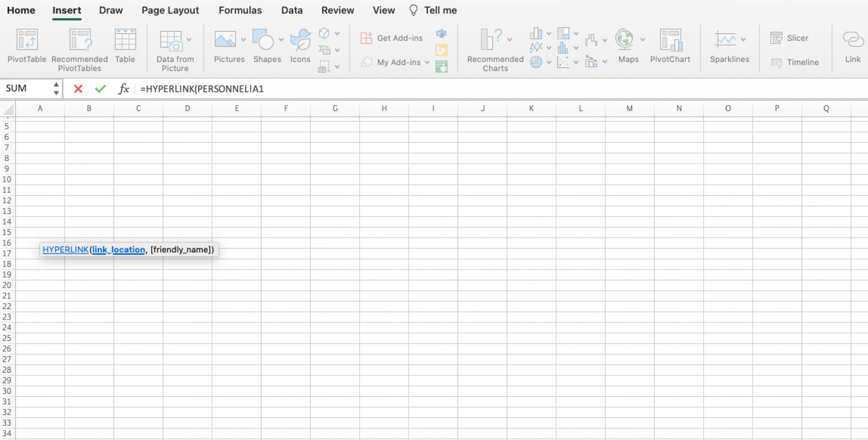The width and height of the screenshot is (868, 440).
Task: Confirm the formula with the green checkmark
Action: 100,89
